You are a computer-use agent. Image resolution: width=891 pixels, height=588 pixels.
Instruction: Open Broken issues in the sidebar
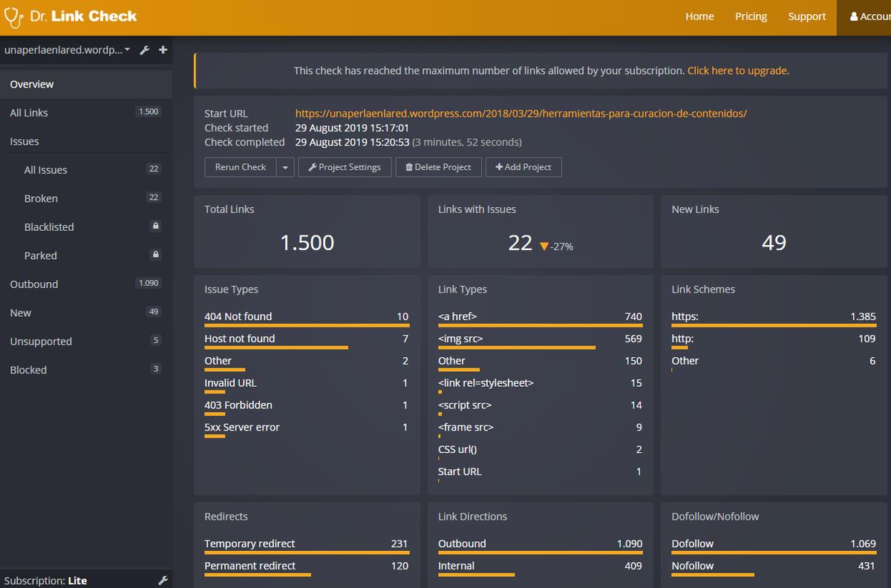pyautogui.click(x=41, y=198)
